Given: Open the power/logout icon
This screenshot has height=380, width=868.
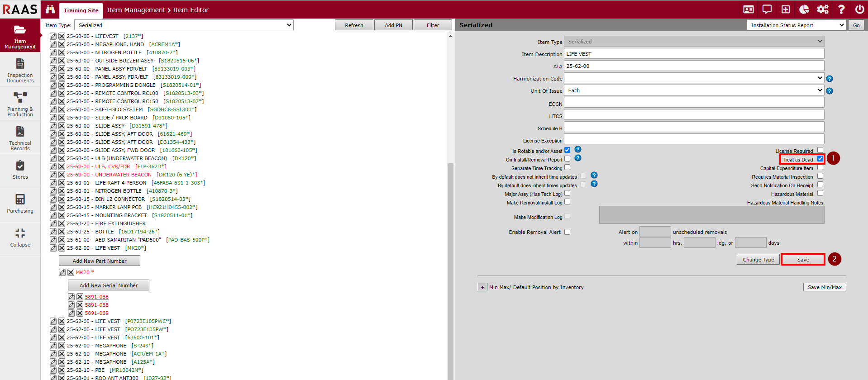Looking at the screenshot, I should [x=859, y=9].
